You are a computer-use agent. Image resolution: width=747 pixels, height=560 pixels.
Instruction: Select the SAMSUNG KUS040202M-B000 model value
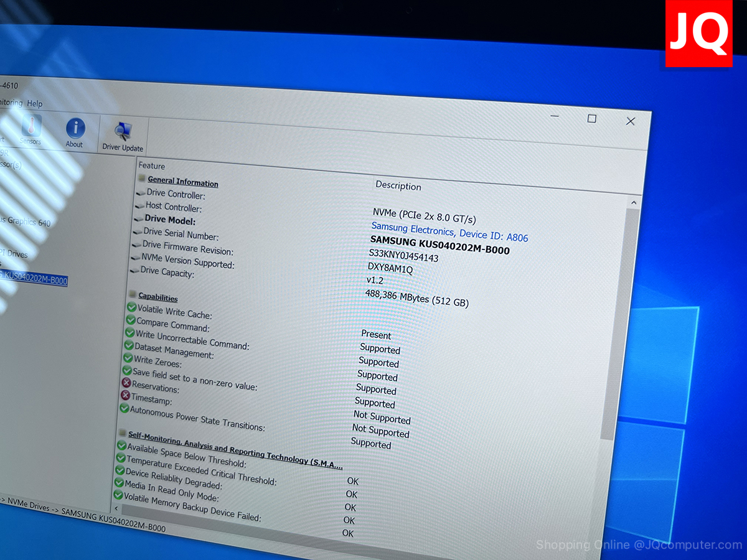click(x=439, y=245)
